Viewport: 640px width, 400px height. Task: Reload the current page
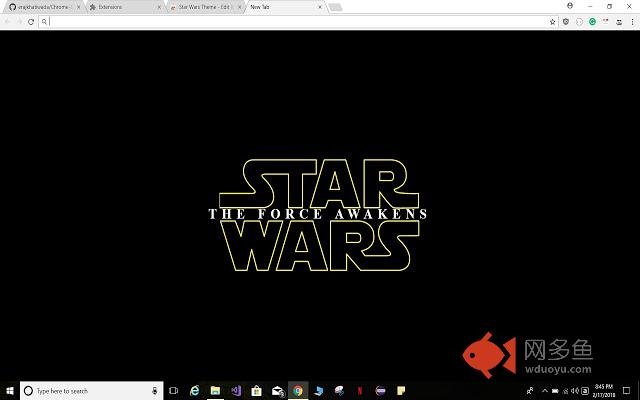pyautogui.click(x=32, y=21)
